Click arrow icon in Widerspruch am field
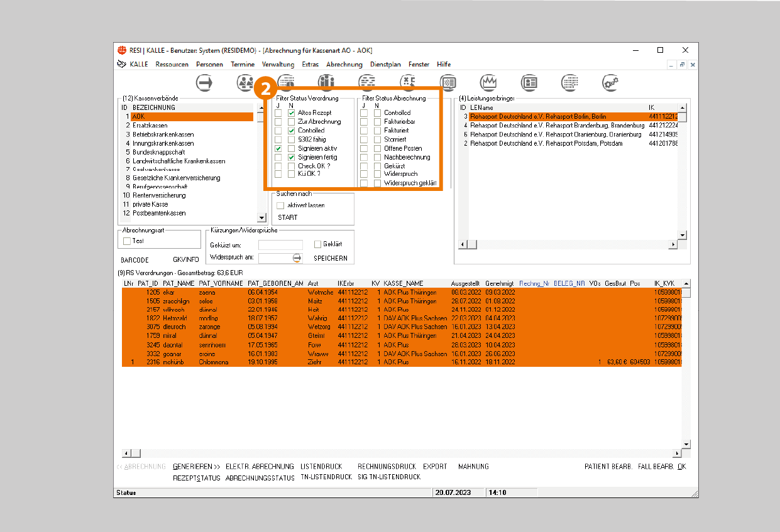The width and height of the screenshot is (780, 532). point(297,258)
